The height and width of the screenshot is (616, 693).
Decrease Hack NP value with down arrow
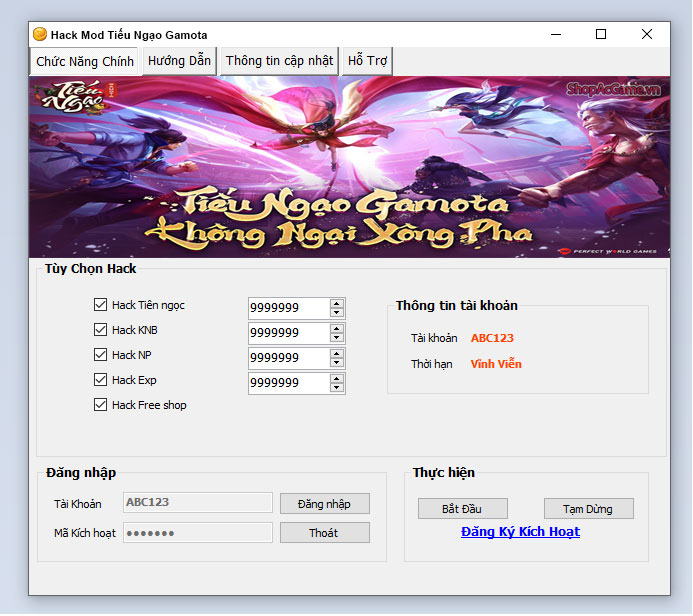pos(337,363)
